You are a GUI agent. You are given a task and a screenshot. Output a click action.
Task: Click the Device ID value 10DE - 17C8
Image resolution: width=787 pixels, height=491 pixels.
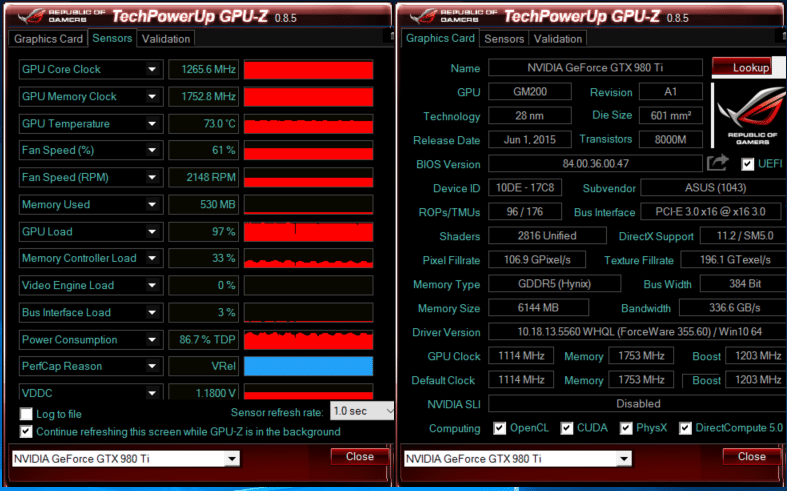525,187
